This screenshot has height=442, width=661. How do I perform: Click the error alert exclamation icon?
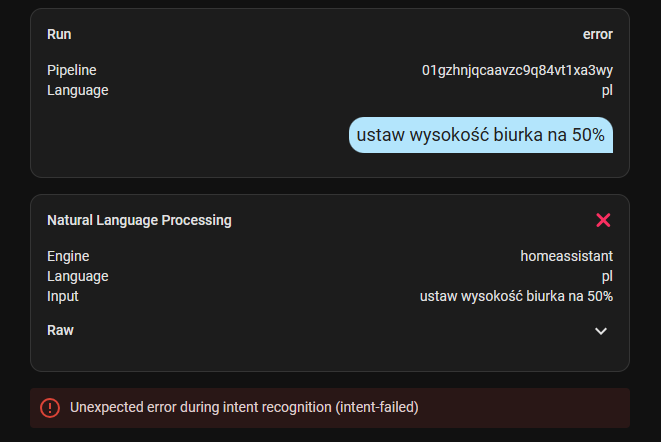tap(50, 408)
